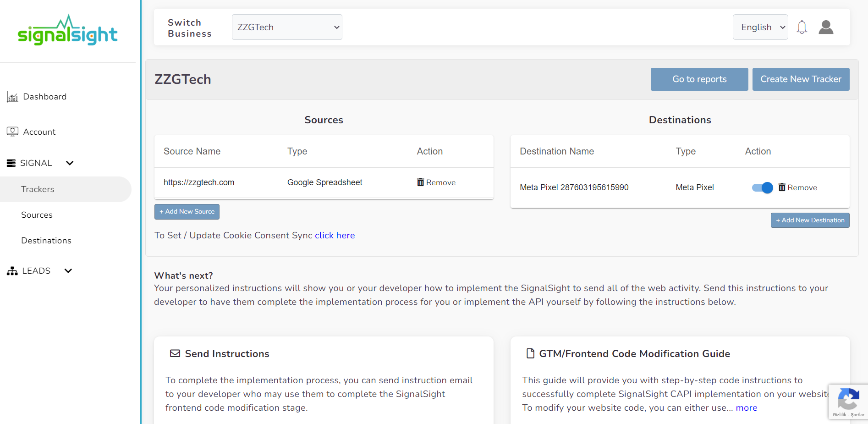The height and width of the screenshot is (424, 868).
Task: Collapse the SIGNAL menu chevron
Action: coord(70,163)
